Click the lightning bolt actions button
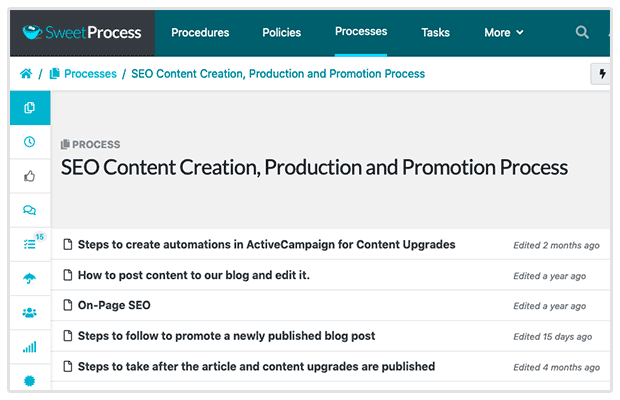620x400 pixels. point(601,74)
